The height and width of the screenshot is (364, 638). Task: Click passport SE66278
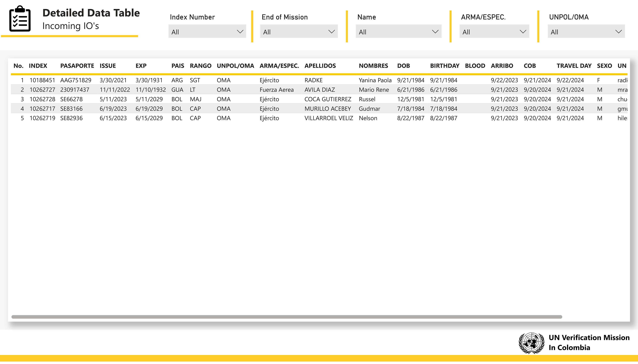[x=71, y=99]
